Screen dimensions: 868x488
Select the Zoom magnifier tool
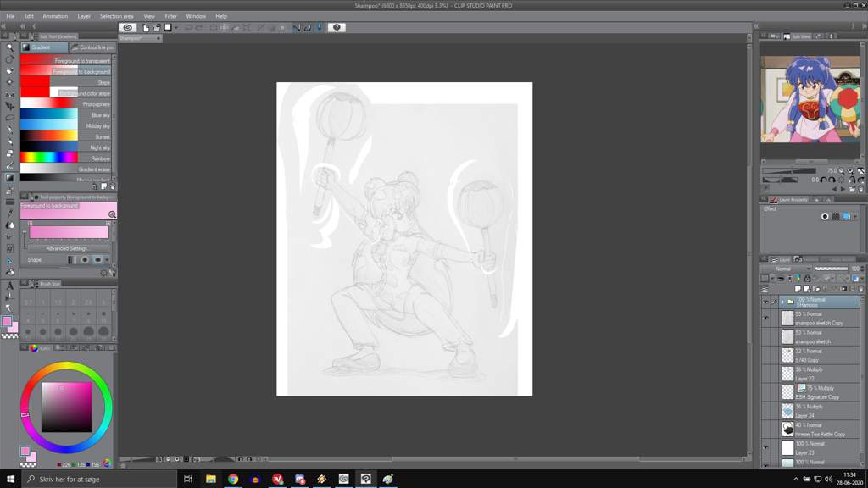coord(9,47)
